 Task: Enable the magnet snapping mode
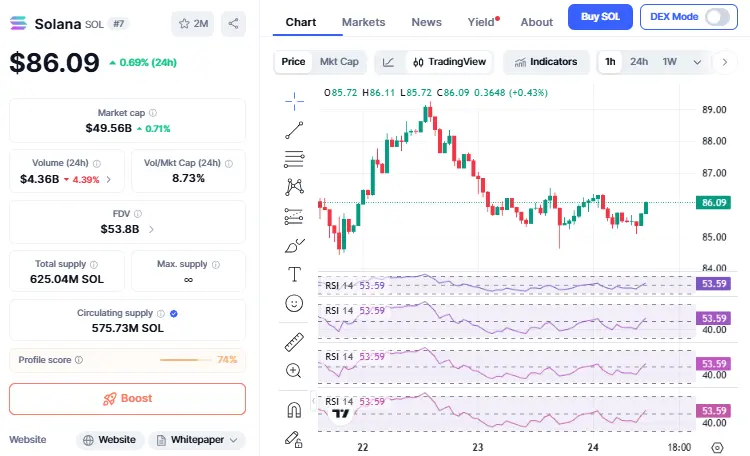pos(294,410)
